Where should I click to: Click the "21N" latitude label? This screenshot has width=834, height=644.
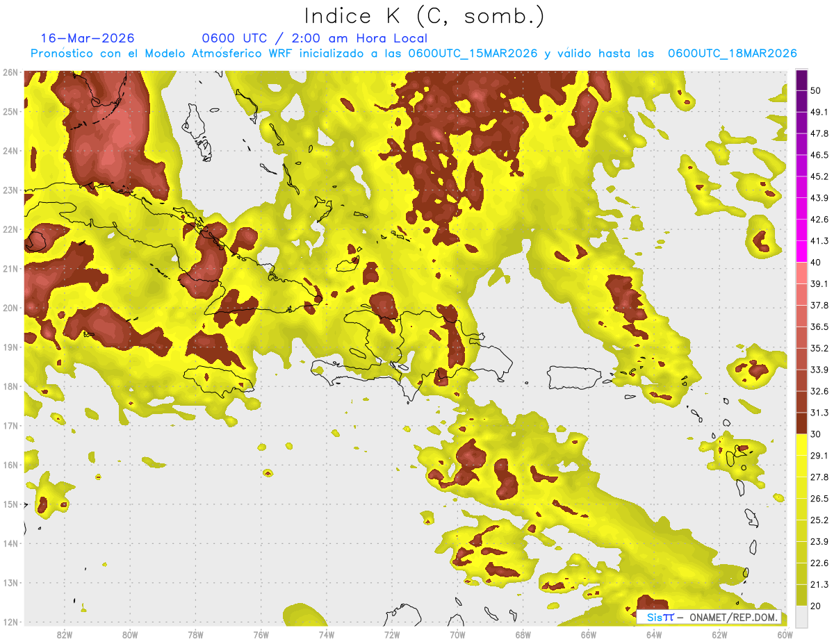pyautogui.click(x=10, y=268)
